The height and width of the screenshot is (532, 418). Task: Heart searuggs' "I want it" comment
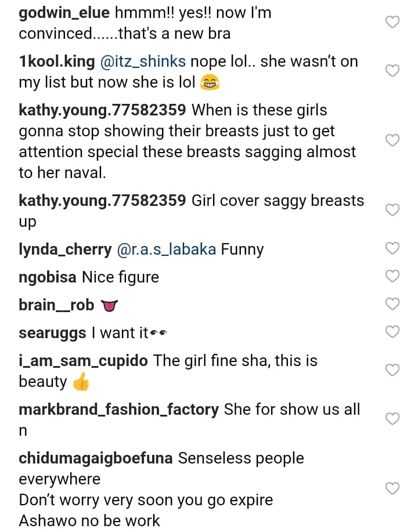pyautogui.click(x=392, y=332)
